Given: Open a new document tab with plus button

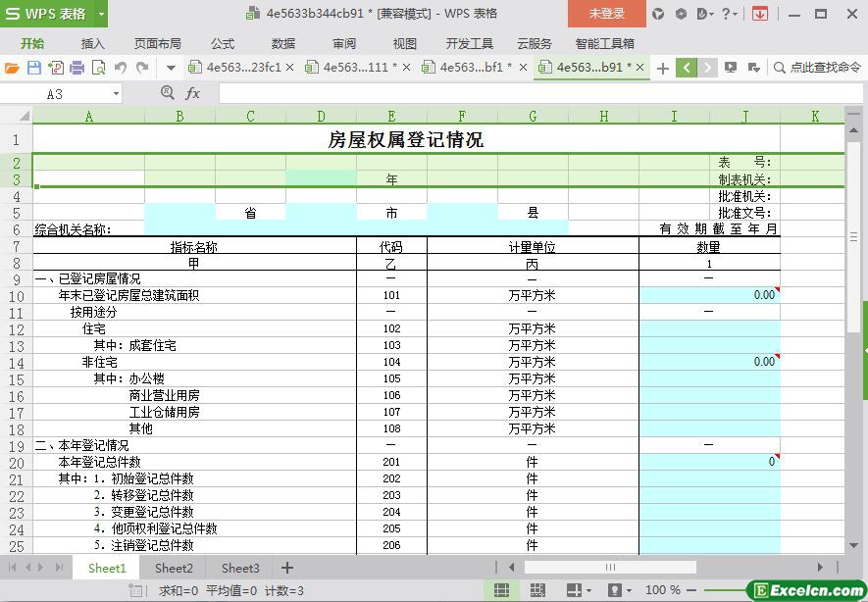Looking at the screenshot, I should coord(663,68).
